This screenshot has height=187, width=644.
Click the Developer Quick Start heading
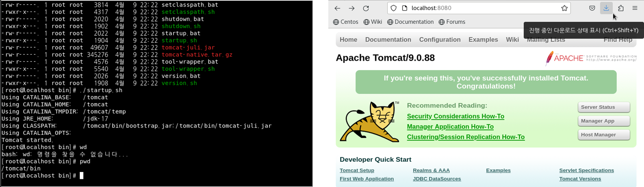tap(376, 160)
